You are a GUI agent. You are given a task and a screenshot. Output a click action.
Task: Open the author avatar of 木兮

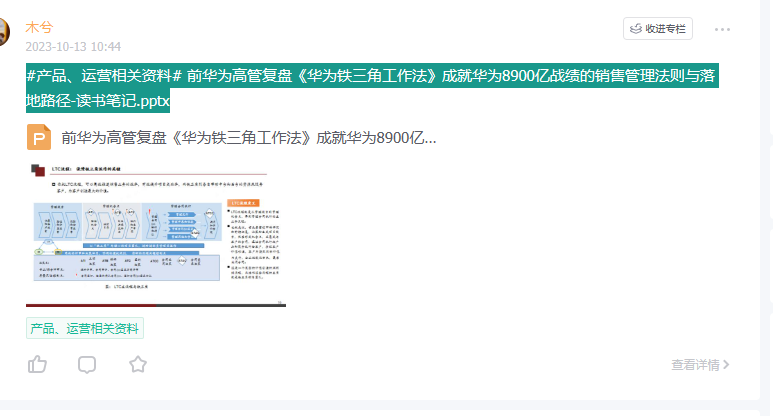[x=4, y=32]
